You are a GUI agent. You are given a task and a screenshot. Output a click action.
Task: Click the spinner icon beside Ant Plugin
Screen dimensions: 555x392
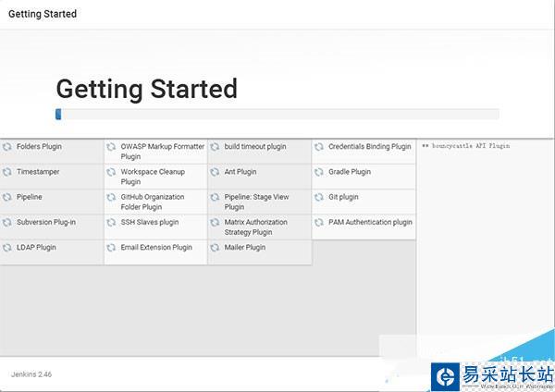pos(216,172)
